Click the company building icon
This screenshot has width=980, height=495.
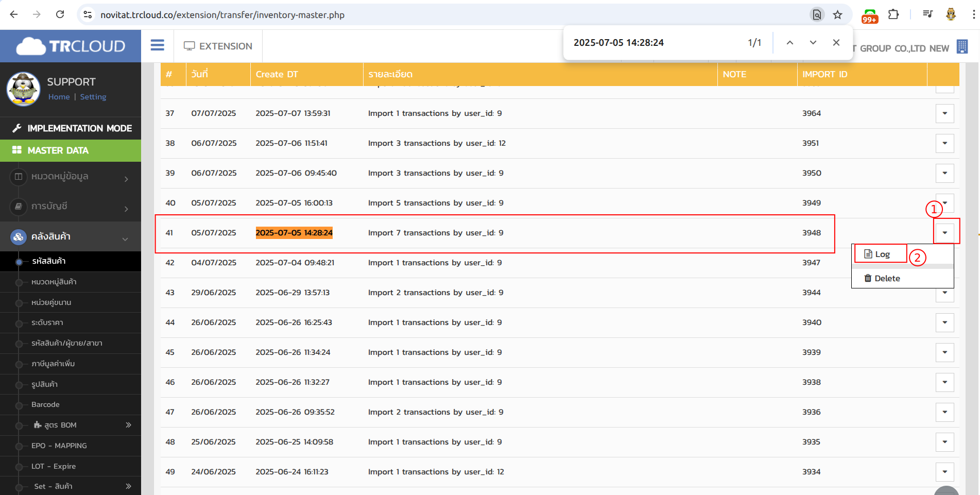click(961, 47)
